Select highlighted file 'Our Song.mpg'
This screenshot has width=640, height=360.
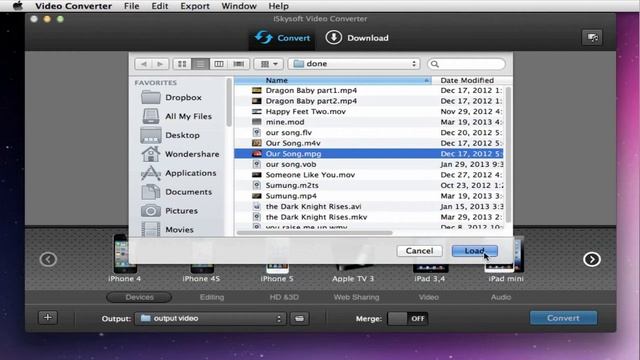coord(369,154)
